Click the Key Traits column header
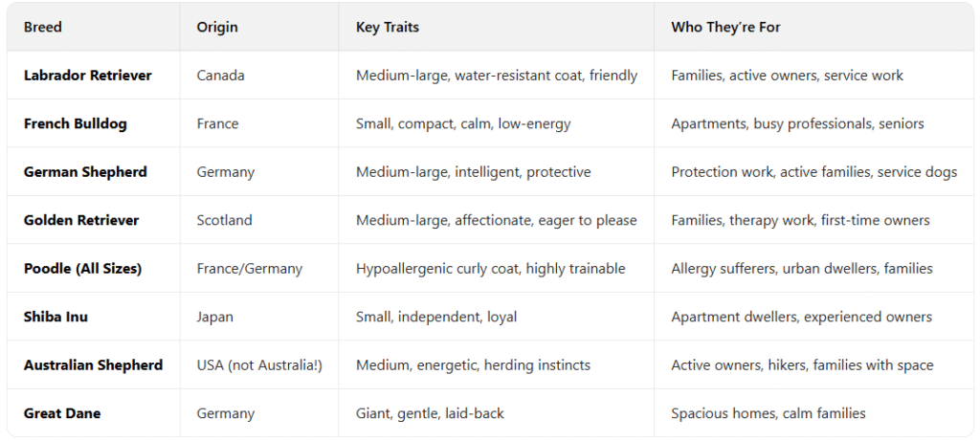Viewport: 980px width, 441px height. 388,27
